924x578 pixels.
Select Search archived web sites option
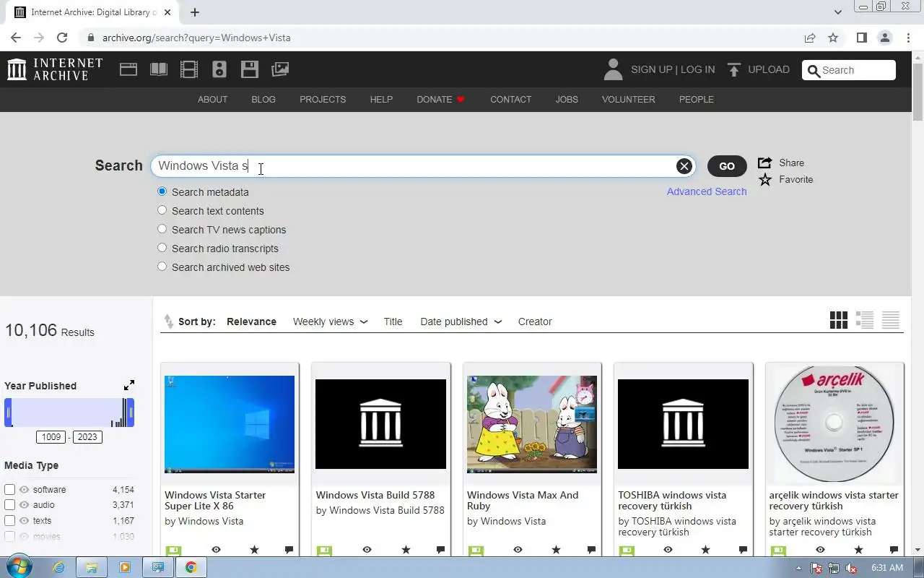(162, 267)
